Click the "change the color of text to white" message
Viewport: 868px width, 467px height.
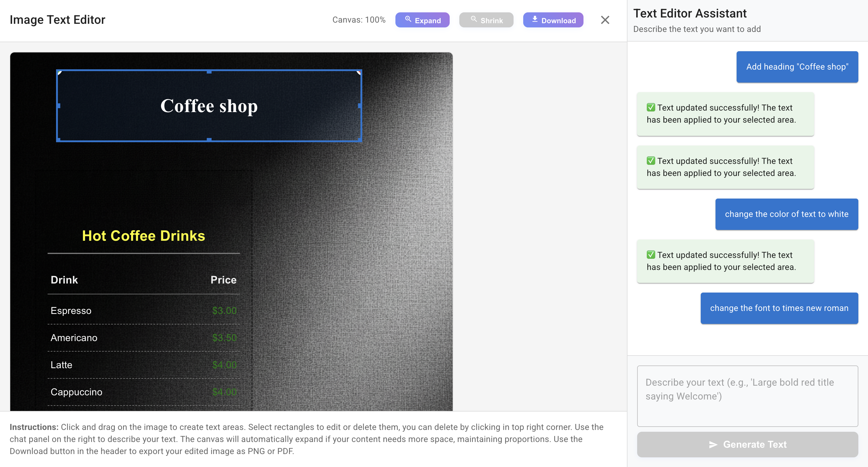(786, 214)
